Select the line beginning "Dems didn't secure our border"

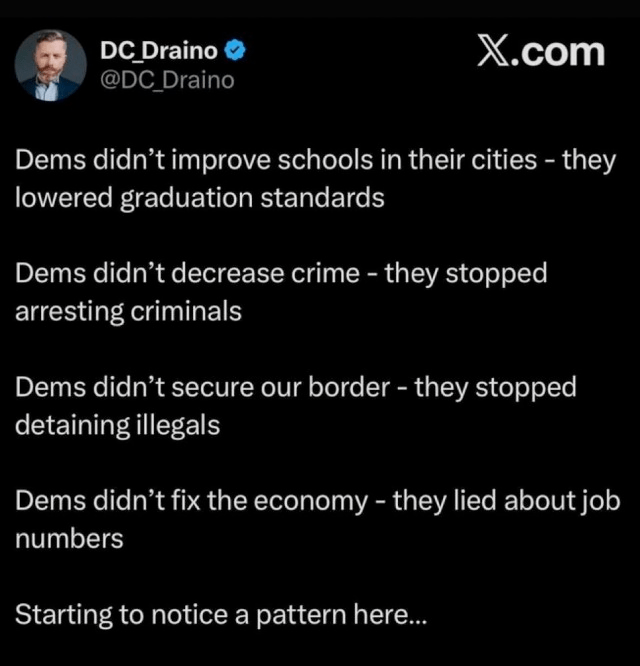296,388
